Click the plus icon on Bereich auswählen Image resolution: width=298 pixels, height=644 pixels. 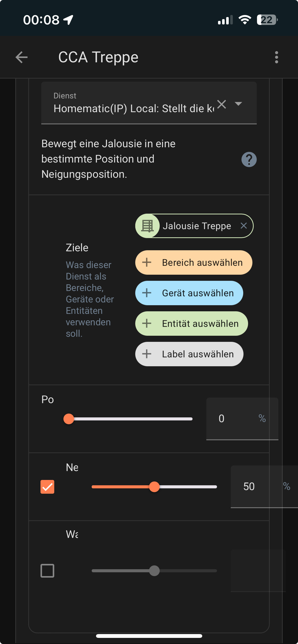tap(147, 262)
